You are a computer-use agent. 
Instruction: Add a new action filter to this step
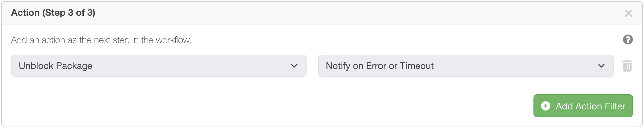(583, 106)
